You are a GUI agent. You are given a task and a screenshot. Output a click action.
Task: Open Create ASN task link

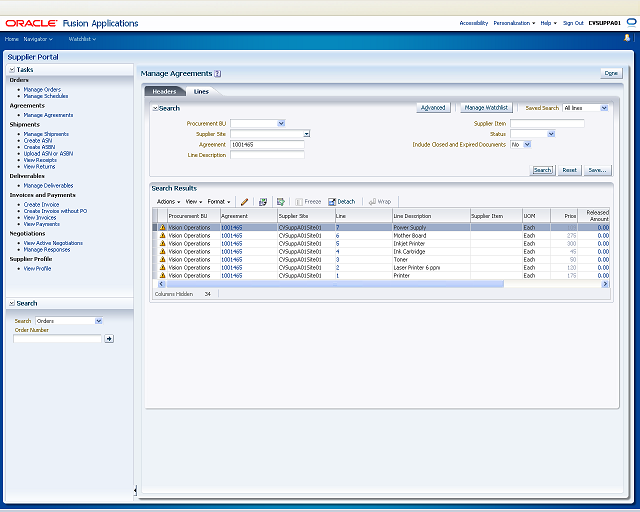38,140
